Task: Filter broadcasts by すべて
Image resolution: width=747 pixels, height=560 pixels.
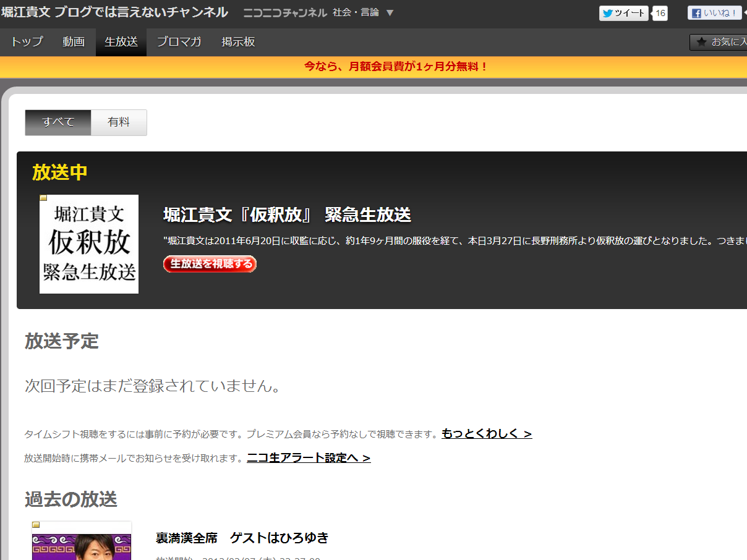Action: tap(58, 122)
